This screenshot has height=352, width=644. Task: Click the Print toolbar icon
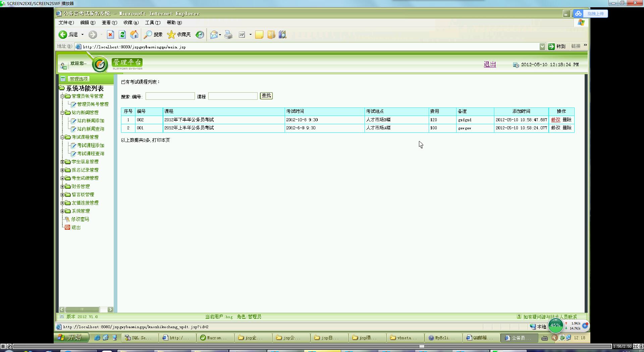[228, 35]
